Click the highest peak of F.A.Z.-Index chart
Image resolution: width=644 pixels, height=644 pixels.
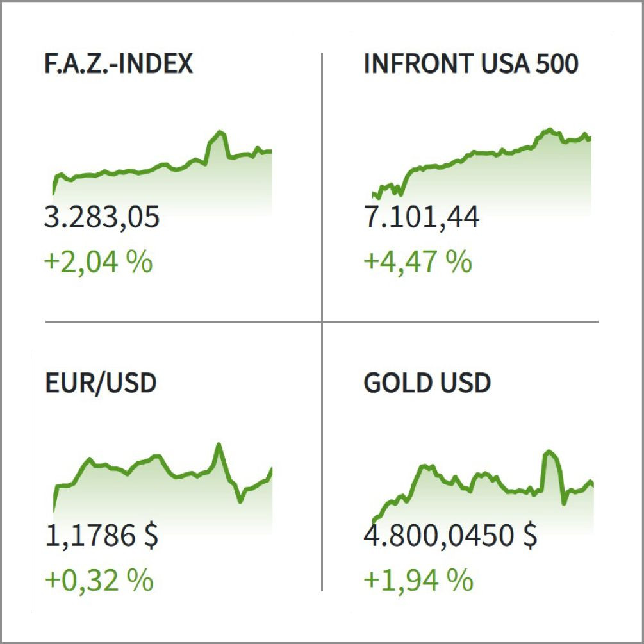coord(220,133)
